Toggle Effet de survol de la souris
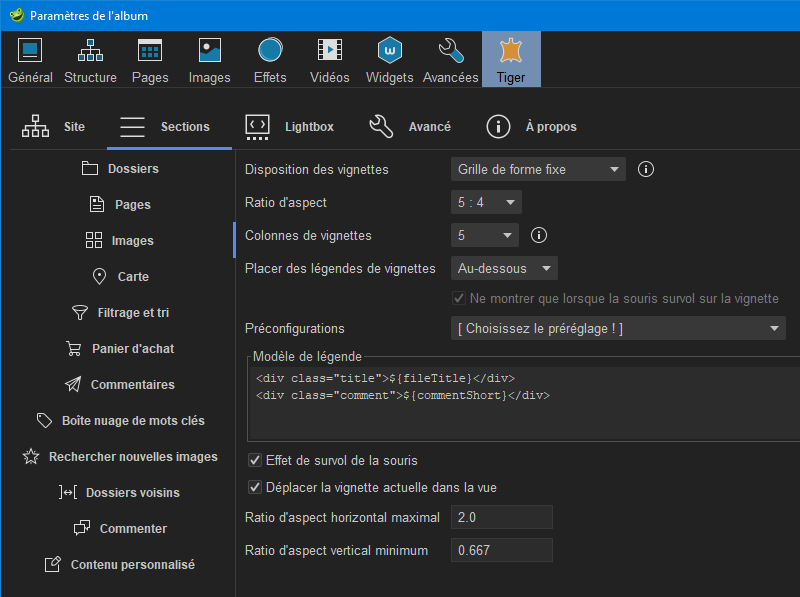800x597 pixels. coord(255,461)
